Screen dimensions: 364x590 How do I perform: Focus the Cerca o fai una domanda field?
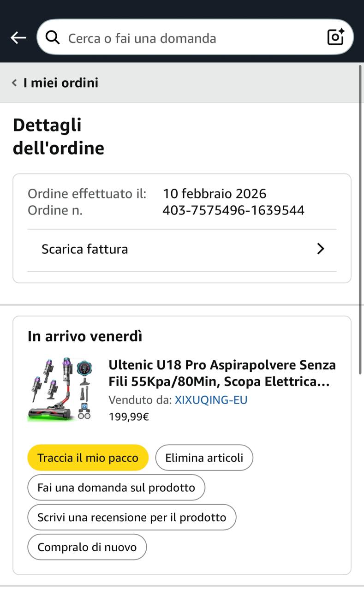point(195,37)
